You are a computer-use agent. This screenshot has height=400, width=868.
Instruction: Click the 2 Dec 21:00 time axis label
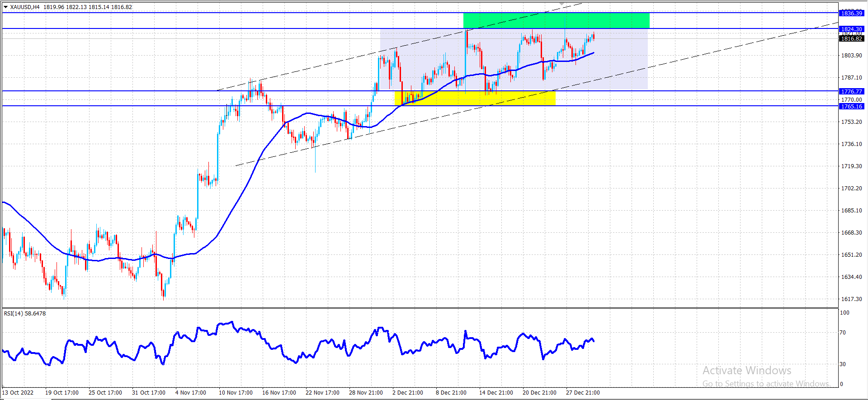click(407, 392)
